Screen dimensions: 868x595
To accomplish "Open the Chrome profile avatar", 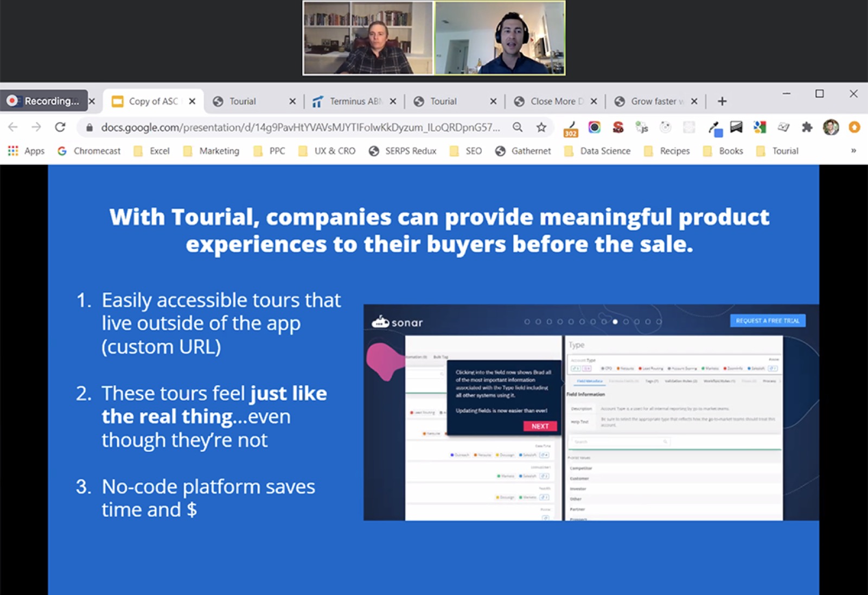I will coord(831,127).
